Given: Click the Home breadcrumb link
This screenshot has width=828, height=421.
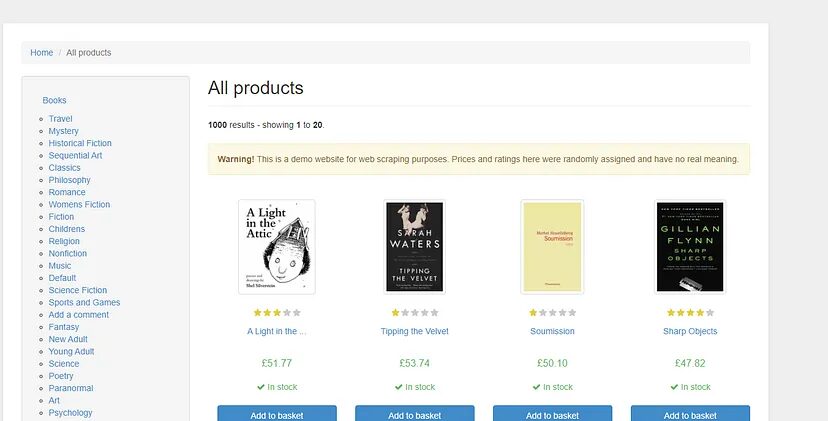Looking at the screenshot, I should coord(41,53).
